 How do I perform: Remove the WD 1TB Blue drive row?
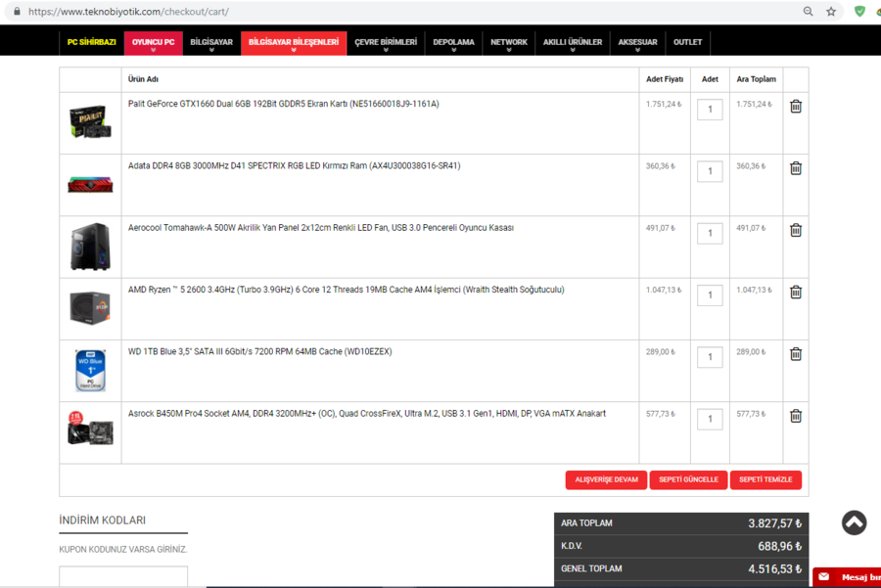coord(796,354)
